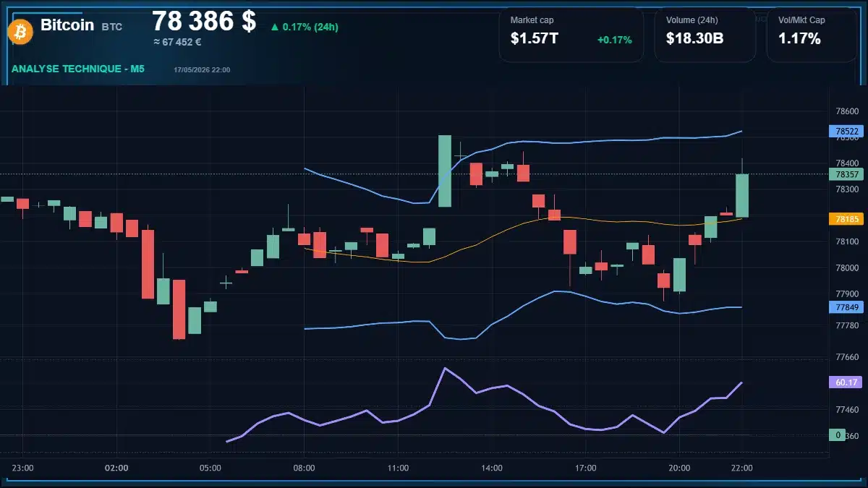Image resolution: width=868 pixels, height=488 pixels.
Task: Click the Bitcoin name heading
Action: pos(67,25)
